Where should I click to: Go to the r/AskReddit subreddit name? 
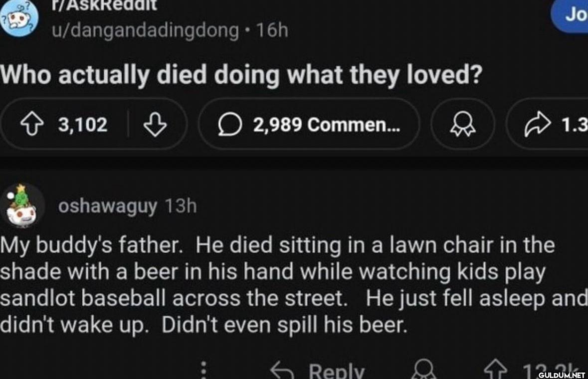105,5
